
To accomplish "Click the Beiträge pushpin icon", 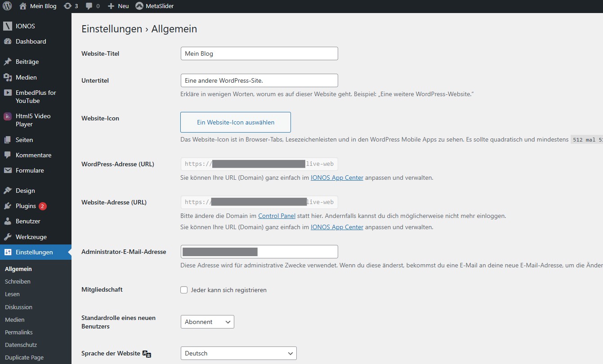I will coord(8,62).
